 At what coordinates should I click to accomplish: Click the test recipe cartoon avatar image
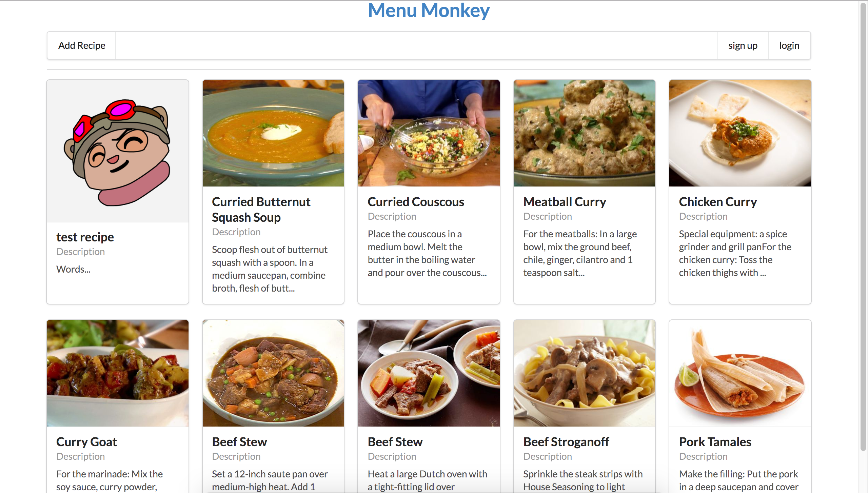pyautogui.click(x=118, y=151)
